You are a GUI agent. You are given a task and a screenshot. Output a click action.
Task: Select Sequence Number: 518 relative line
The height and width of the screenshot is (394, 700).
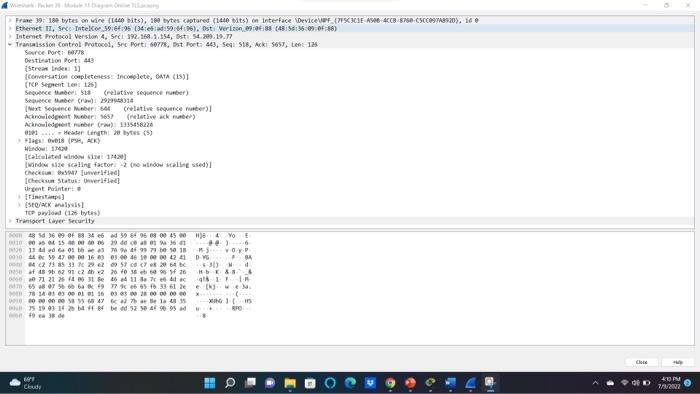tap(107, 93)
